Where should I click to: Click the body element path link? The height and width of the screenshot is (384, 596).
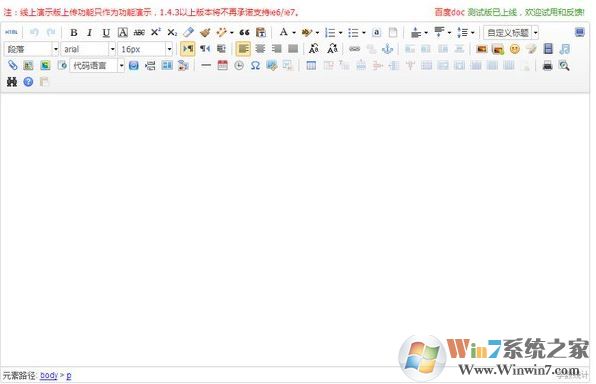49,376
